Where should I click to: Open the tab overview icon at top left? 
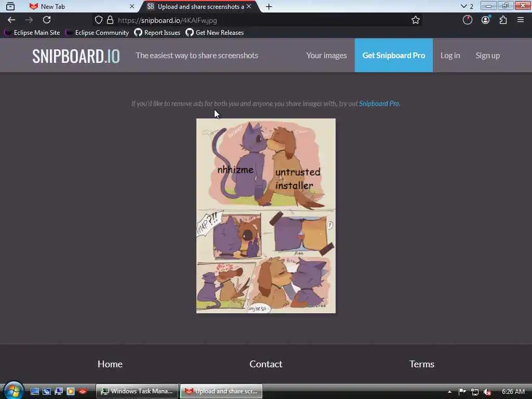10,6
